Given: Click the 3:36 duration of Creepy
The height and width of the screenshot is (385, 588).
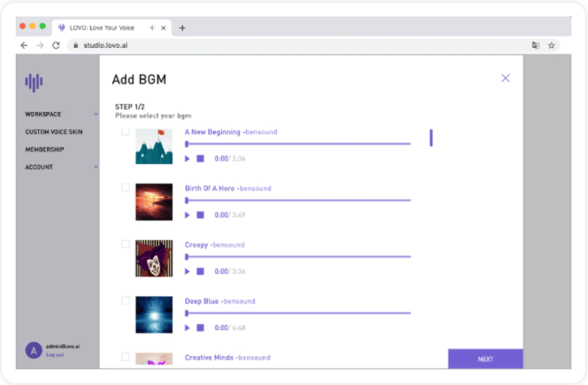Looking at the screenshot, I should (238, 271).
